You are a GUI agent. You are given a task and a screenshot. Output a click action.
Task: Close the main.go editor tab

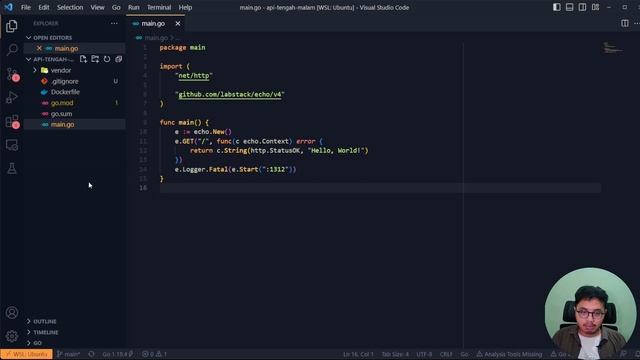(x=178, y=24)
